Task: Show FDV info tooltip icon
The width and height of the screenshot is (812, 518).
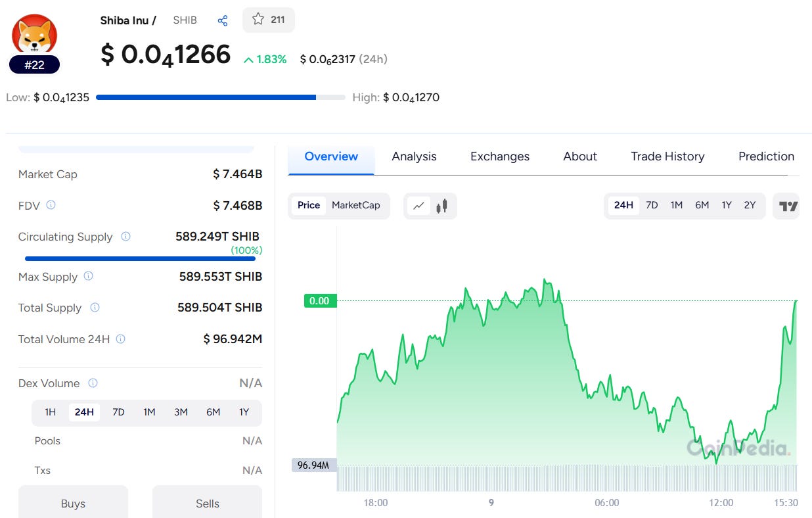Action: click(x=51, y=205)
